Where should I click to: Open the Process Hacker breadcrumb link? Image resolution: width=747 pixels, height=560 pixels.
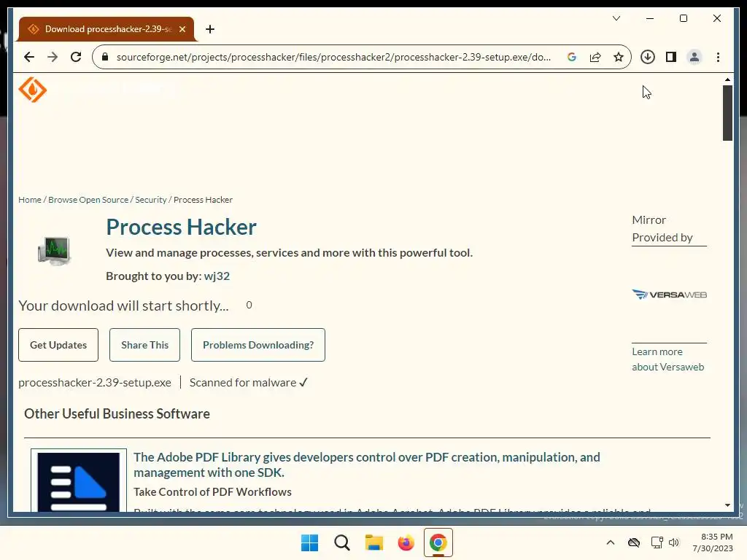point(203,200)
